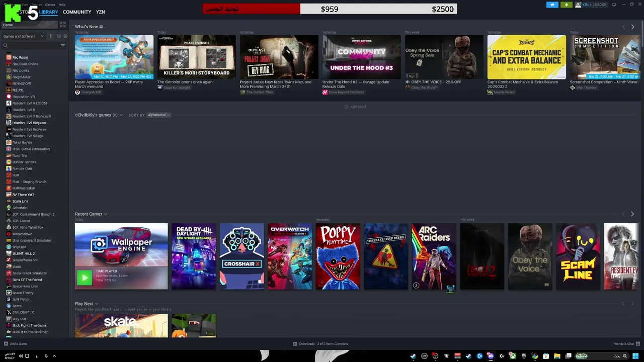Open the YZN profile tab

point(100,12)
